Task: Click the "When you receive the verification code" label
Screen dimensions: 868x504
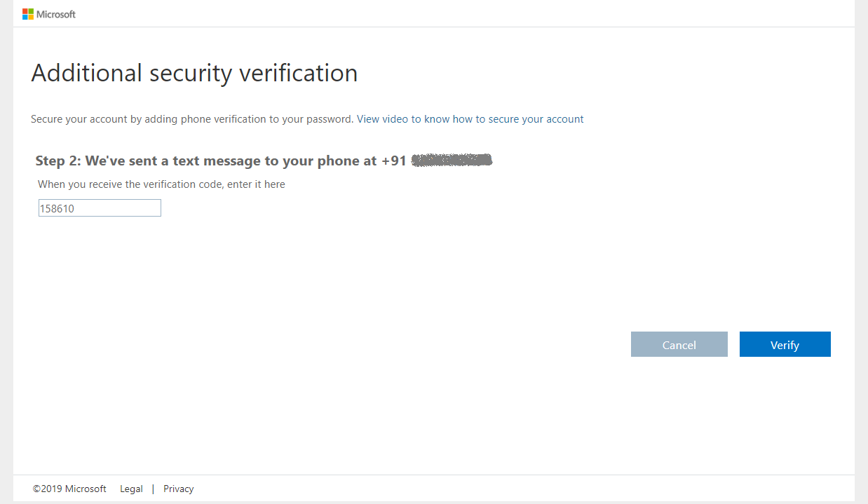Action: [130, 184]
